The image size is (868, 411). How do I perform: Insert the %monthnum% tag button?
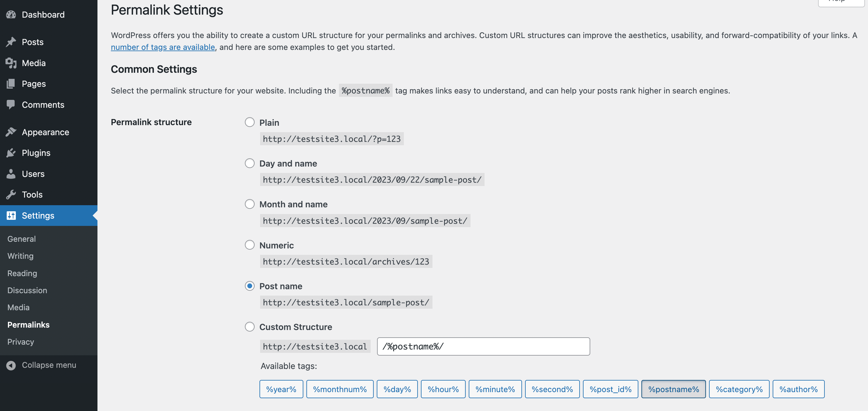tap(339, 389)
